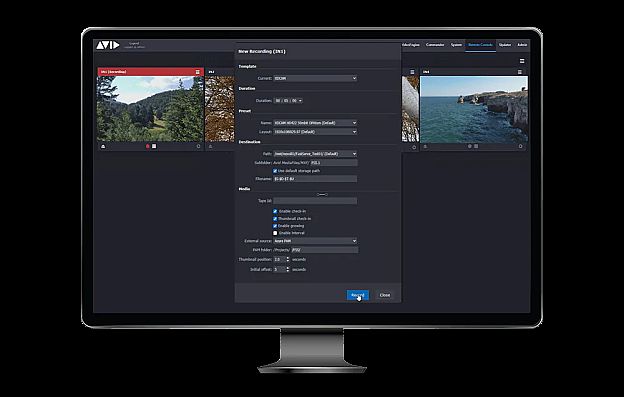Toggle the Use default storage path checkbox
This screenshot has height=397, width=624.
[x=275, y=171]
